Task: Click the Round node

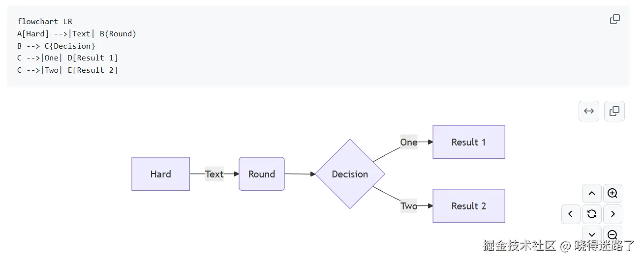Action: tap(261, 174)
